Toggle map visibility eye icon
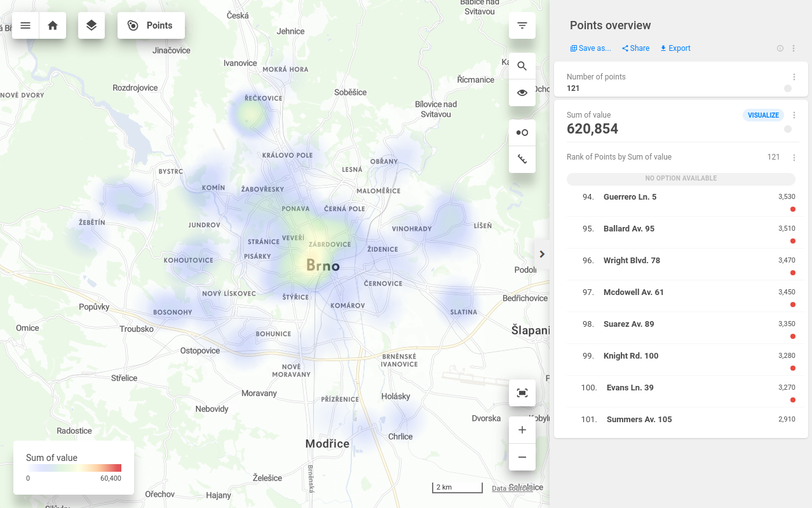Viewport: 812px width, 508px height. (x=522, y=93)
